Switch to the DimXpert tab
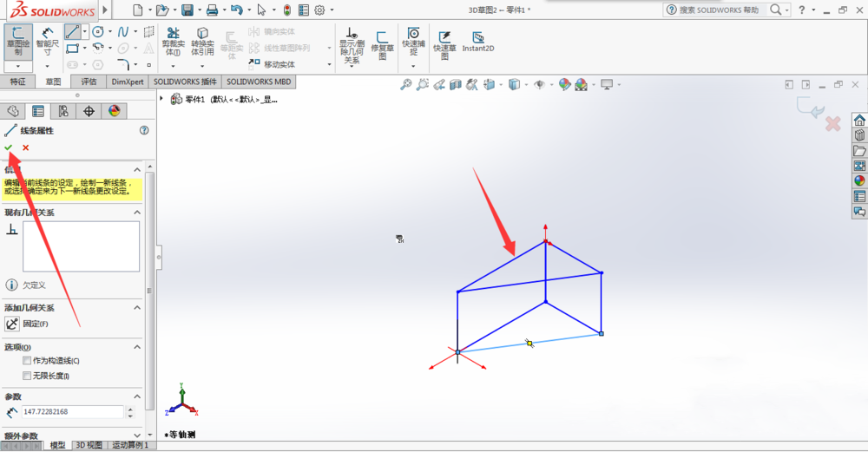 [x=128, y=82]
